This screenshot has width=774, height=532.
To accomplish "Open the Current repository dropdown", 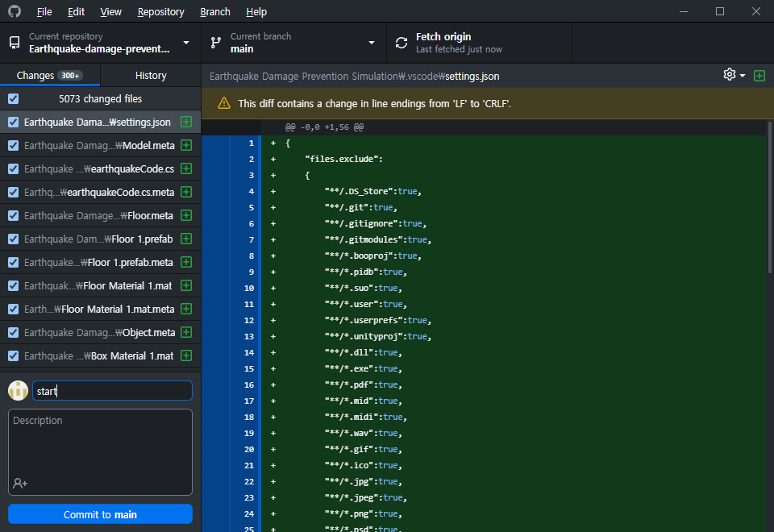I will click(185, 42).
